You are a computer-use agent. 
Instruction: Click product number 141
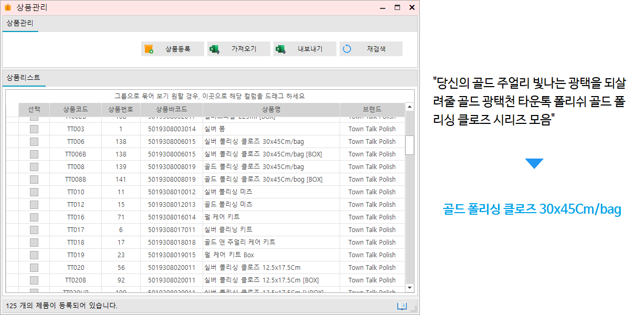click(121, 180)
